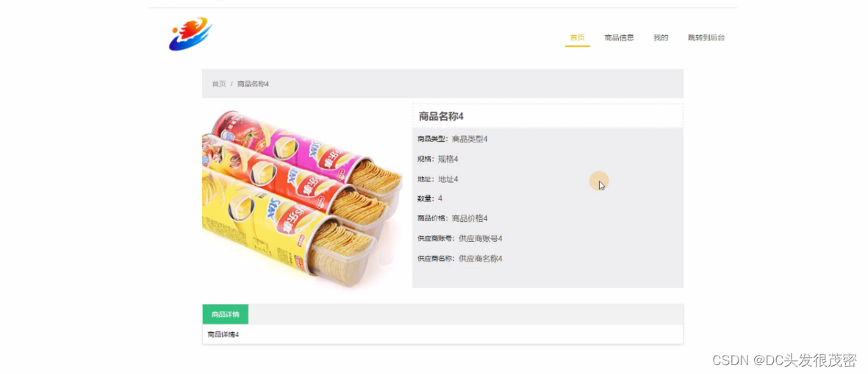Click the 数量 4 quantity field
This screenshot has height=374, width=868.
(430, 198)
